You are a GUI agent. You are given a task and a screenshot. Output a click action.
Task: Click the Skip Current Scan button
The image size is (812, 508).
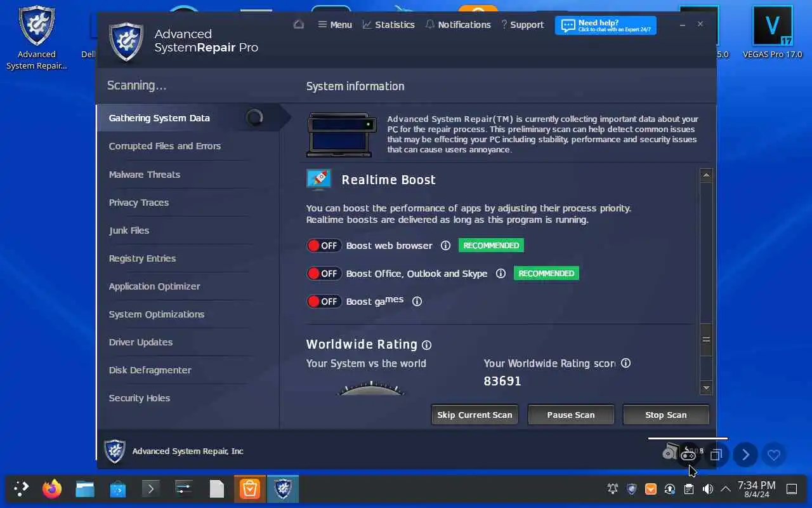pyautogui.click(x=475, y=415)
